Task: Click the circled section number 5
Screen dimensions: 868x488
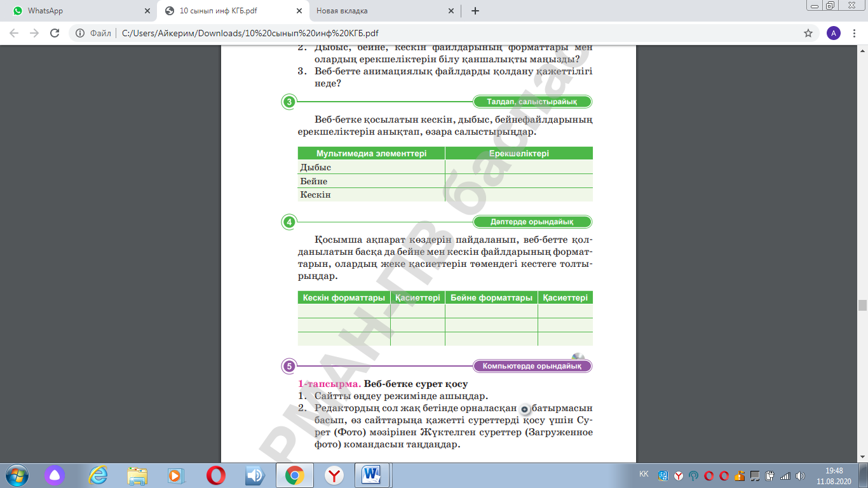Action: (289, 366)
